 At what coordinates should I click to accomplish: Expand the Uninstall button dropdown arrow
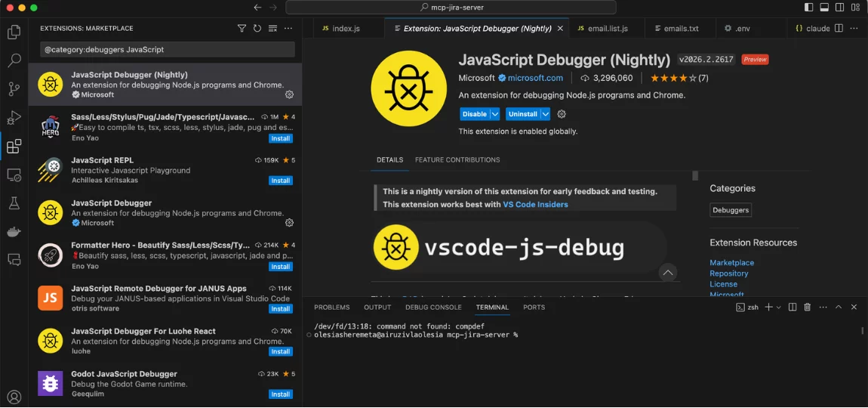[545, 114]
